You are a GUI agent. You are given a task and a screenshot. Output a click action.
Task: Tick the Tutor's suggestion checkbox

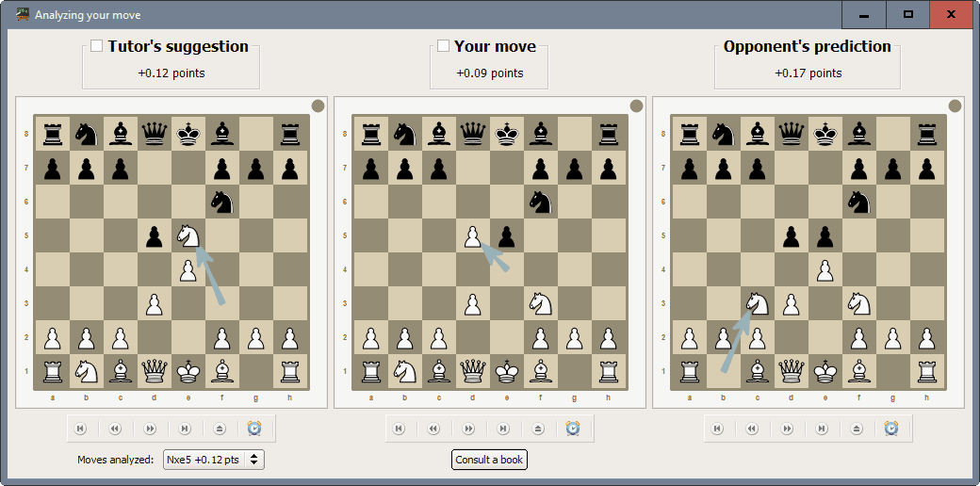[97, 45]
